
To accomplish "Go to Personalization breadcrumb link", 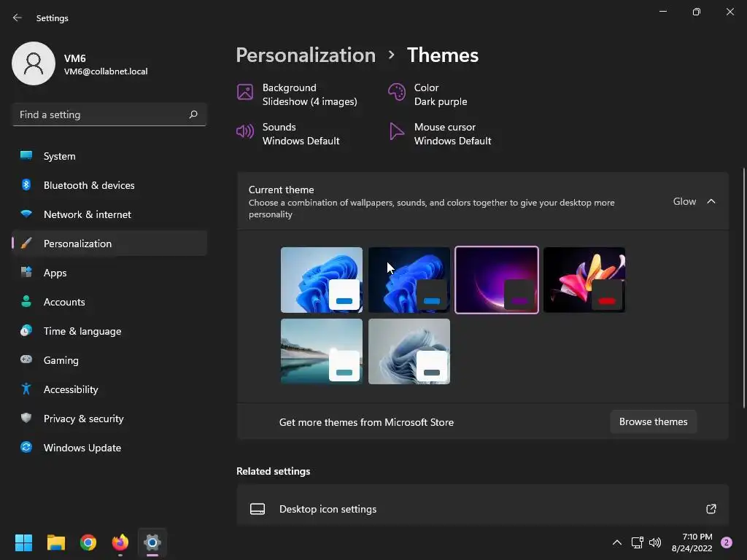I will click(306, 55).
